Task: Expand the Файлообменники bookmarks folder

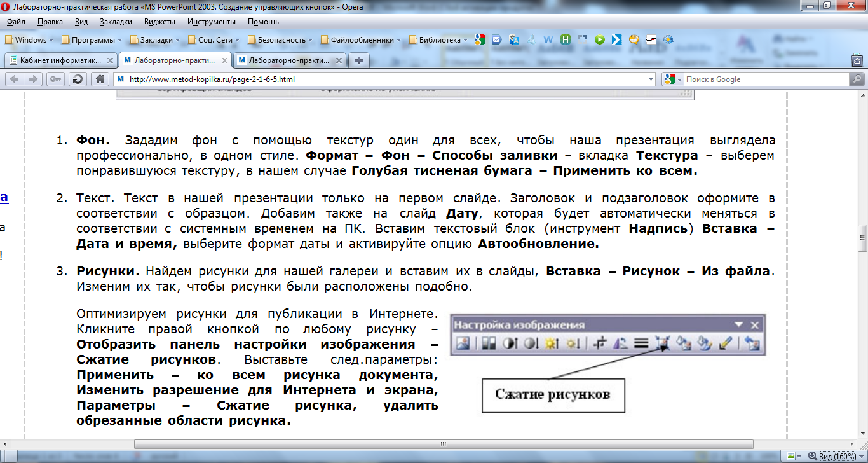Action: [360, 39]
